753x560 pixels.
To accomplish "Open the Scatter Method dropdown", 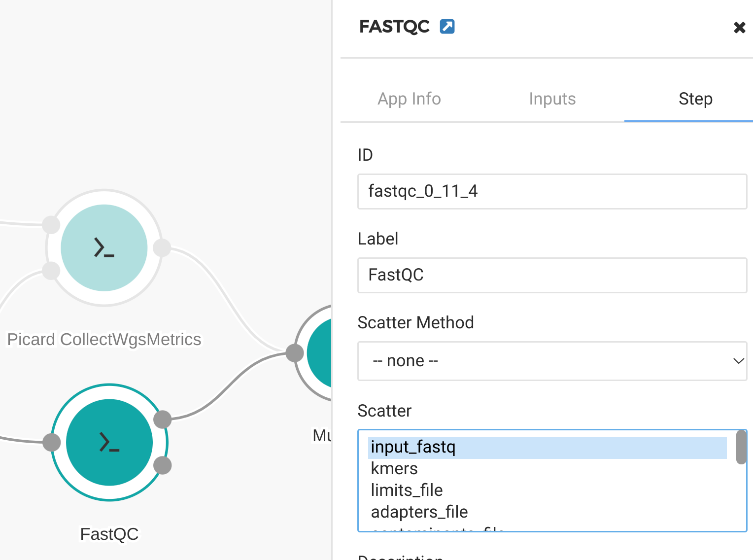I will [x=552, y=361].
